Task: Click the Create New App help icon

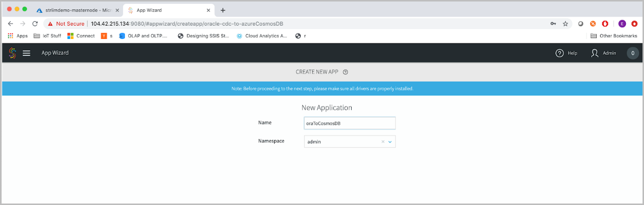Action: coord(346,72)
